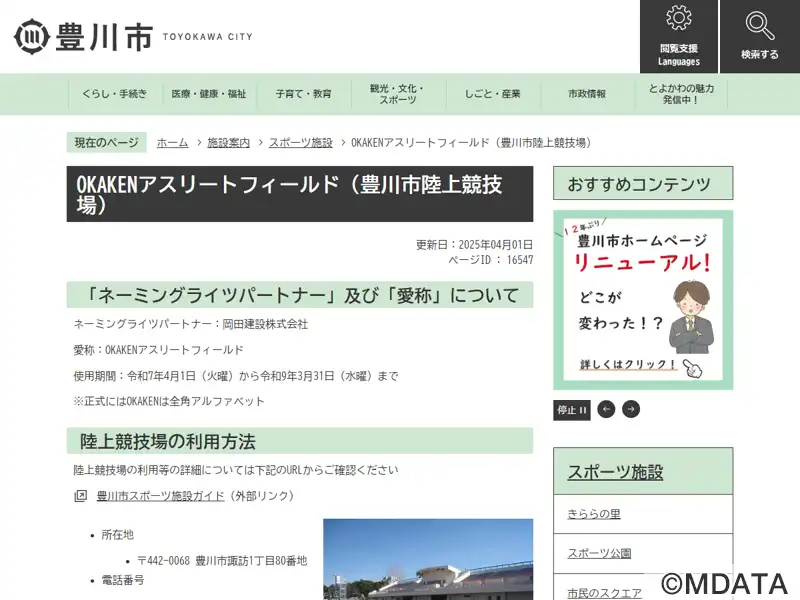Select the 使用期間 date range line
The width and height of the screenshot is (800, 600).
pyautogui.click(x=236, y=376)
